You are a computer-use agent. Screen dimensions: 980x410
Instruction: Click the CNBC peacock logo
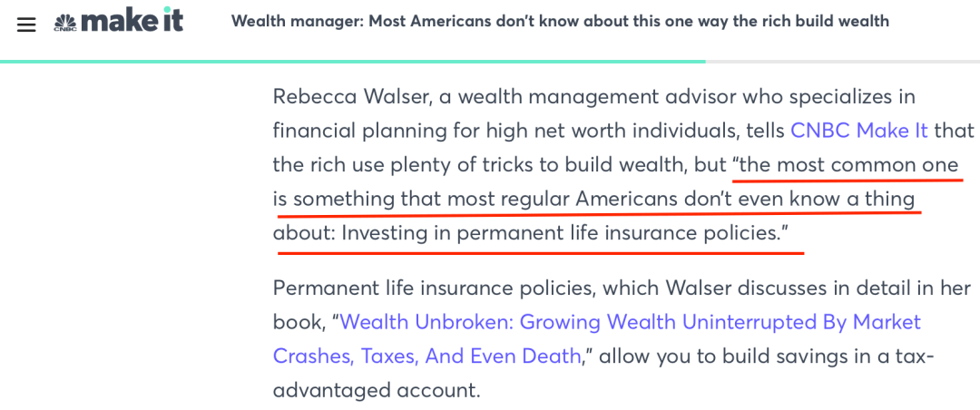pyautogui.click(x=64, y=22)
